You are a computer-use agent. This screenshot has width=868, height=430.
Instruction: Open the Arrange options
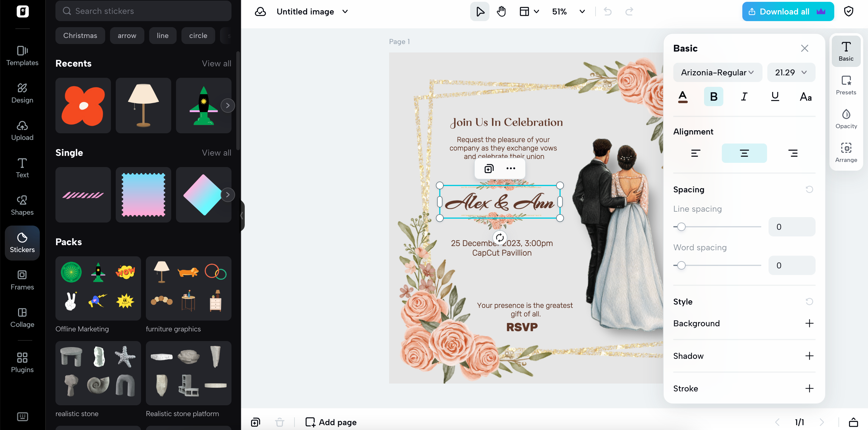[x=846, y=152]
